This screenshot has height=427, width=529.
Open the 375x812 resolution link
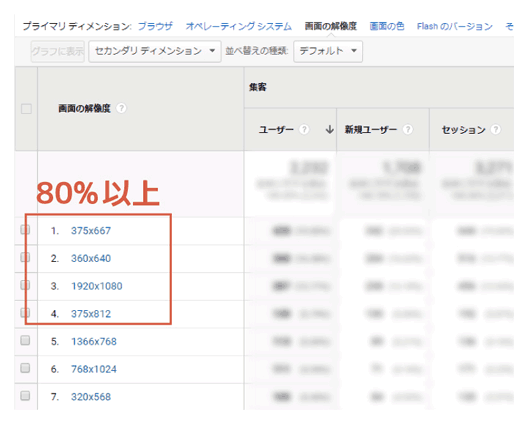[91, 314]
